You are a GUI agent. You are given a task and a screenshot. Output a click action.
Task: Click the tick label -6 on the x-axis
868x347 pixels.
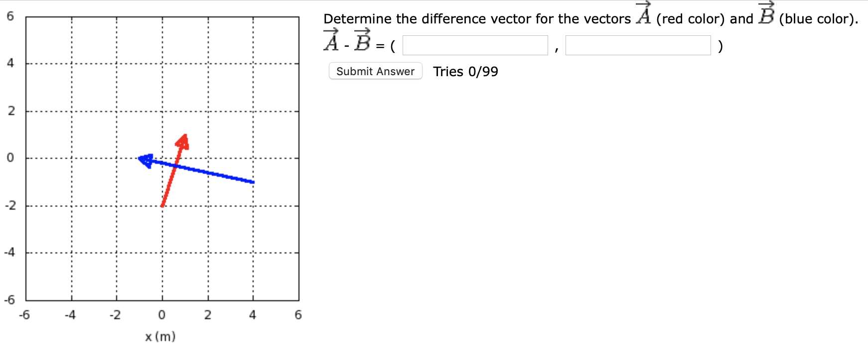24,314
